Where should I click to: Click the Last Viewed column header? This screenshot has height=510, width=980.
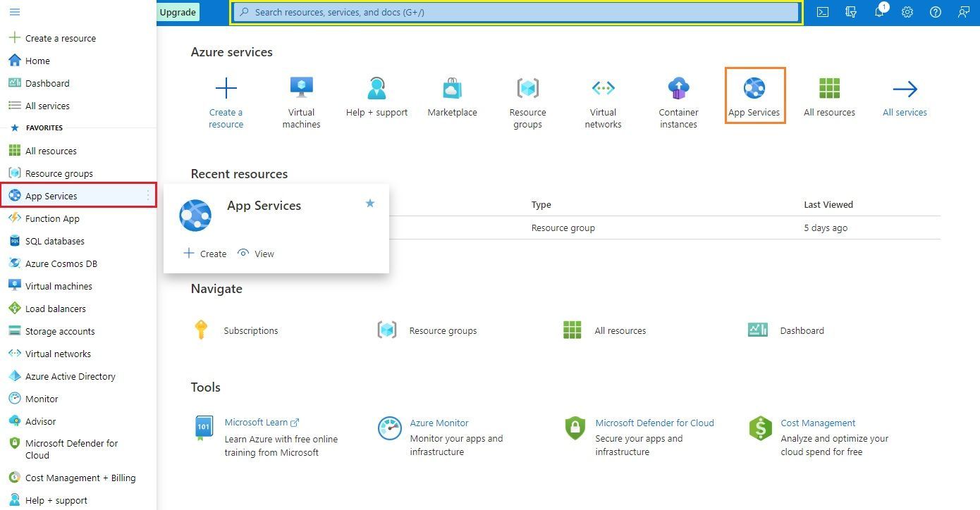[828, 204]
